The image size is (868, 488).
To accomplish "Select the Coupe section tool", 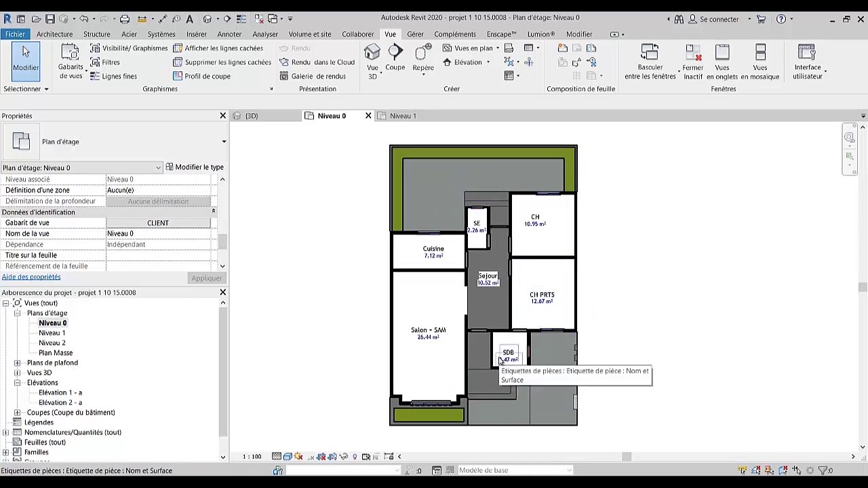I will 395,58.
